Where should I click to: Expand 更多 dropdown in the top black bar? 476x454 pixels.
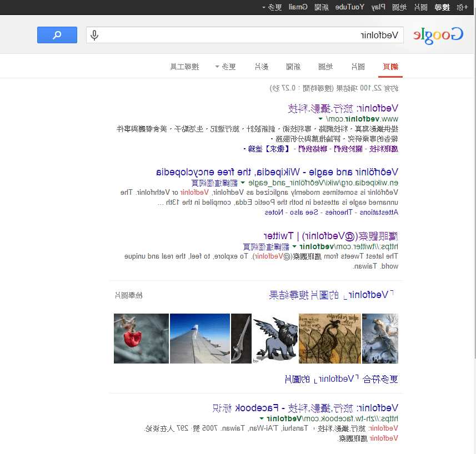tap(272, 7)
